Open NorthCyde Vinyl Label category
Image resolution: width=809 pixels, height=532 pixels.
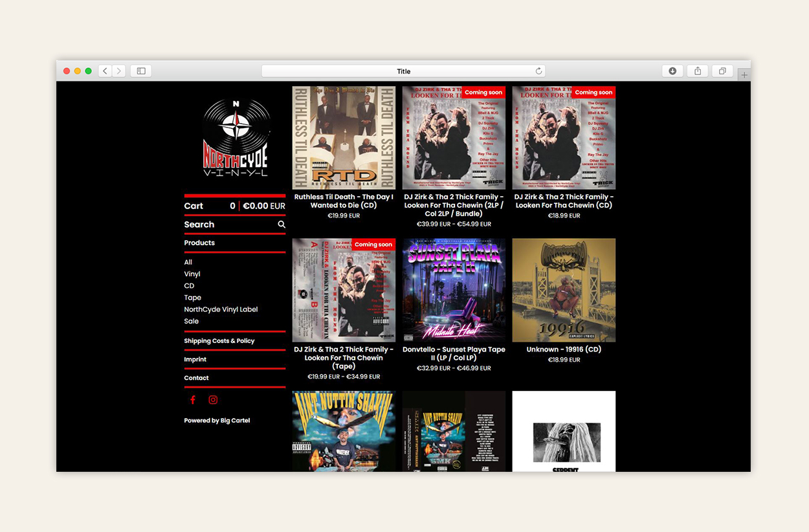(221, 309)
